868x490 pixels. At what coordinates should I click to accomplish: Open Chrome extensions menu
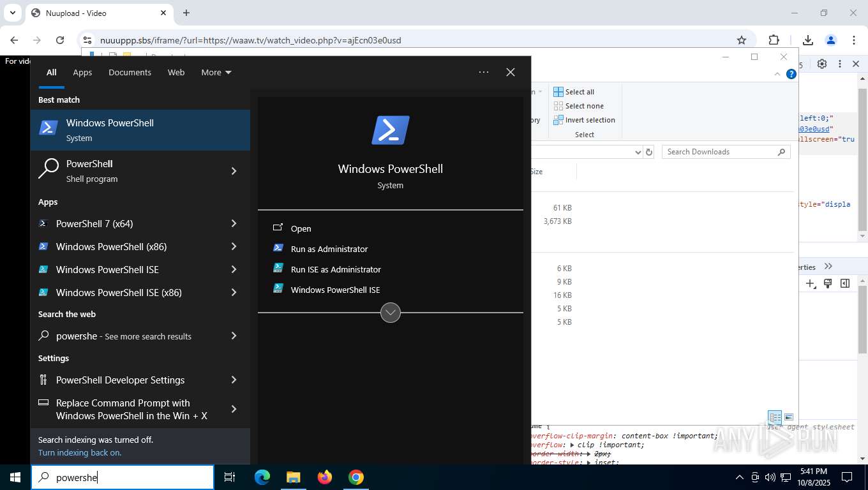tap(774, 40)
